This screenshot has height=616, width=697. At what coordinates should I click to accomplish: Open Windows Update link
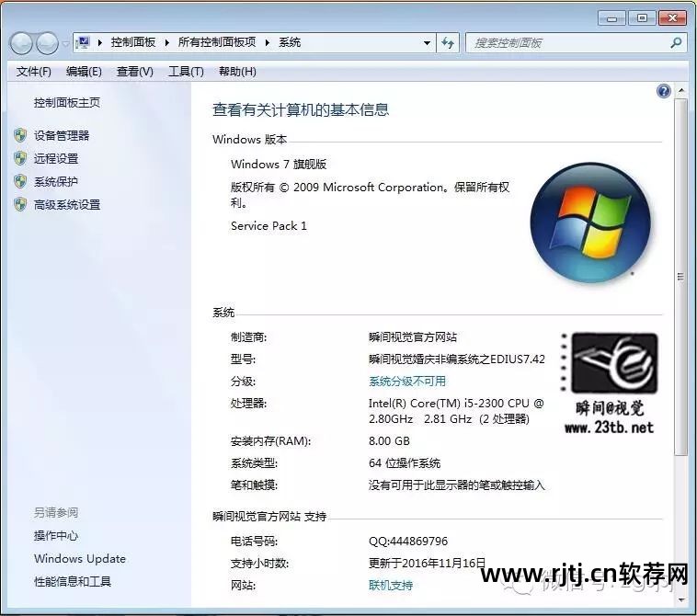click(x=80, y=559)
